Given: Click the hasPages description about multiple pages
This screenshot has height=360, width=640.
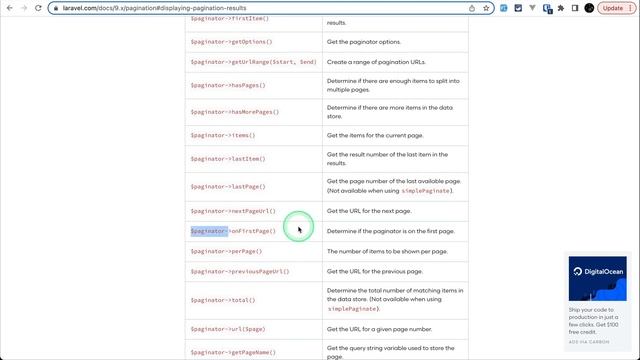Looking at the screenshot, I should 393,85.
